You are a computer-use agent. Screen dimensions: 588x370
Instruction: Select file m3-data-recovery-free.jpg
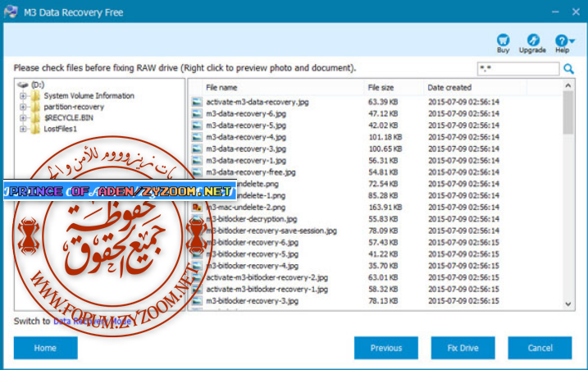tap(250, 171)
